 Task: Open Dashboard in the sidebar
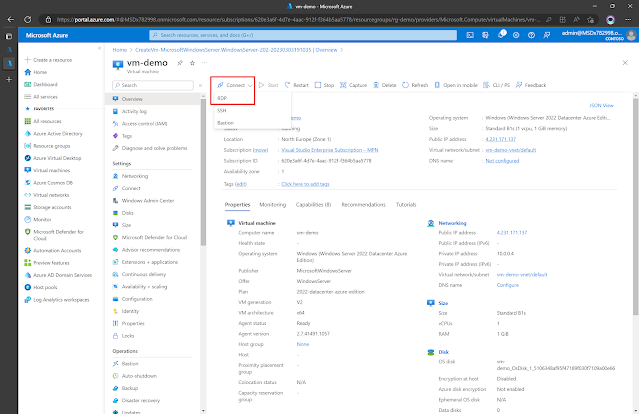[41, 84]
